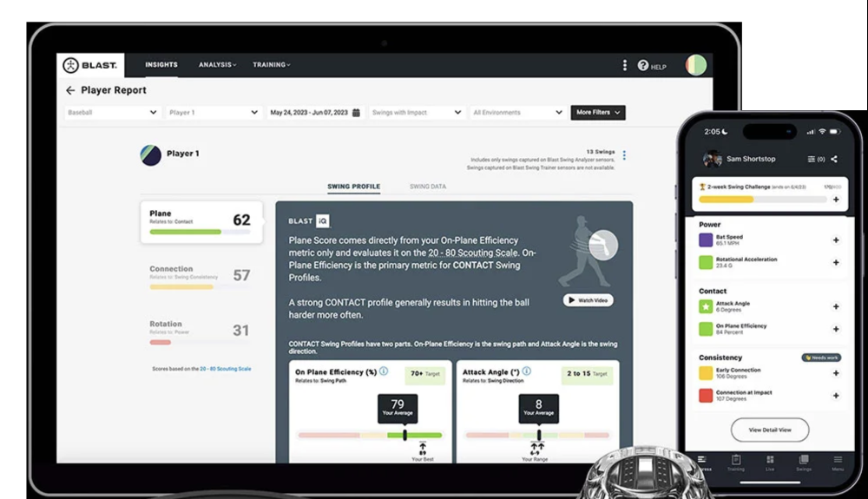Click the Attack Angle average slider marker
The width and height of the screenshot is (868, 499).
[539, 435]
